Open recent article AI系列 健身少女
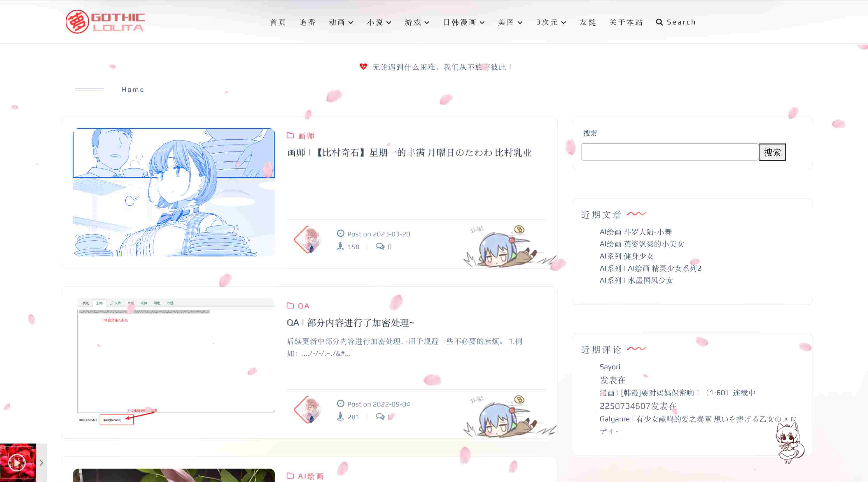Screen dimensions: 868x482 pos(626,256)
